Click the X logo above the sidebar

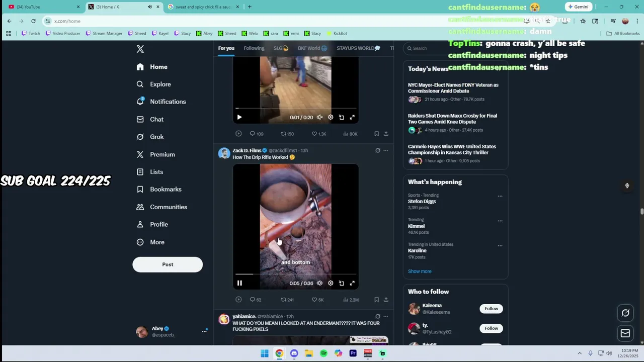pyautogui.click(x=140, y=49)
